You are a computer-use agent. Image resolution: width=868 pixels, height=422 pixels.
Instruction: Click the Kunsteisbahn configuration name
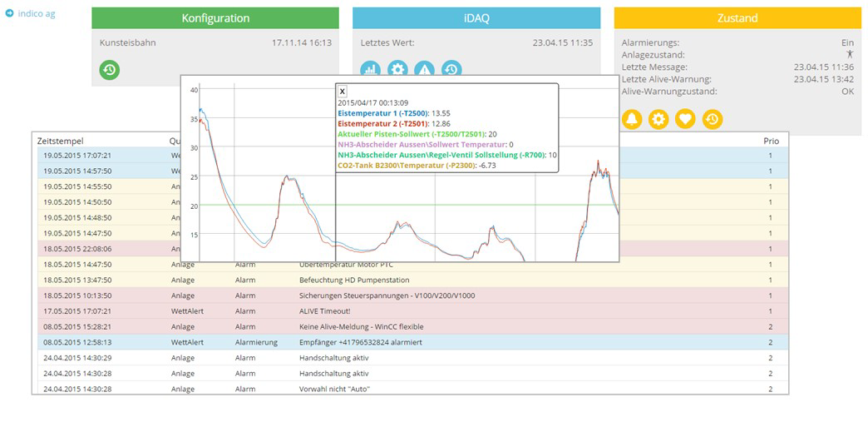pos(128,42)
